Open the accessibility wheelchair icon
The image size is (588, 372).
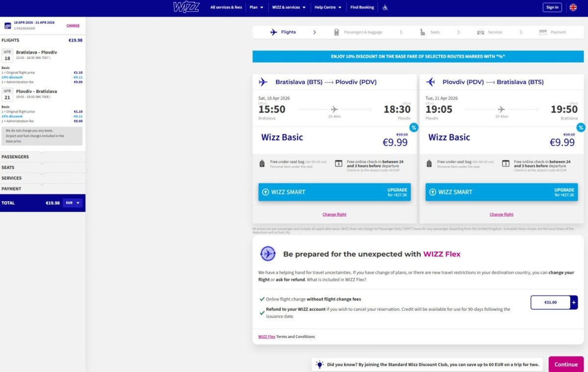[385, 7]
